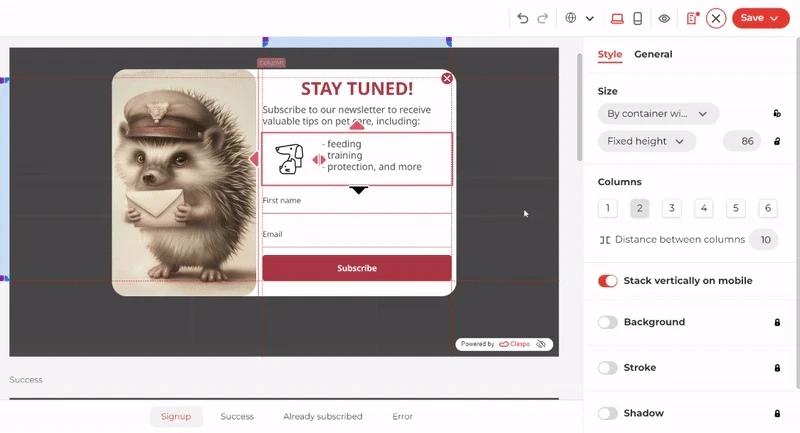Click the Subscribe button in popup

tap(357, 268)
